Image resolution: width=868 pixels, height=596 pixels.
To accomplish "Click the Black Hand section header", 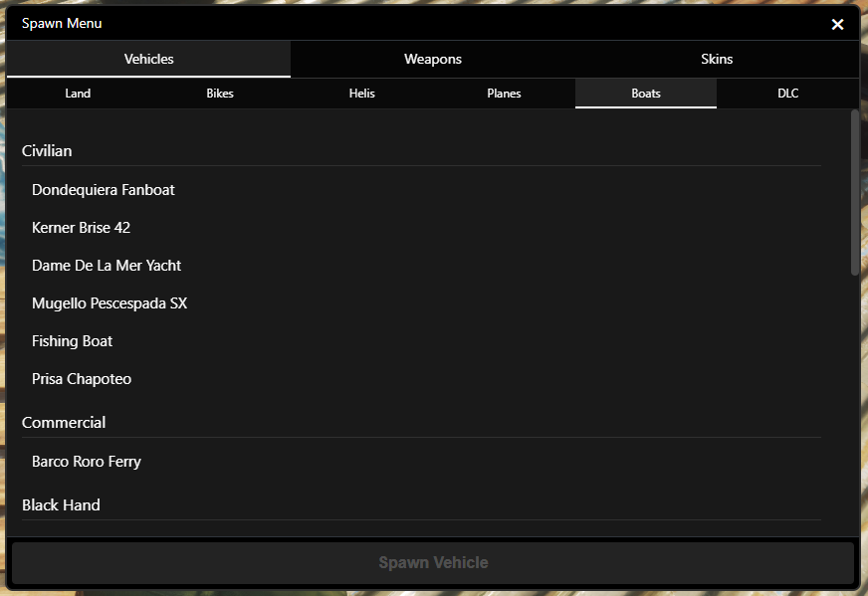I will tap(61, 505).
